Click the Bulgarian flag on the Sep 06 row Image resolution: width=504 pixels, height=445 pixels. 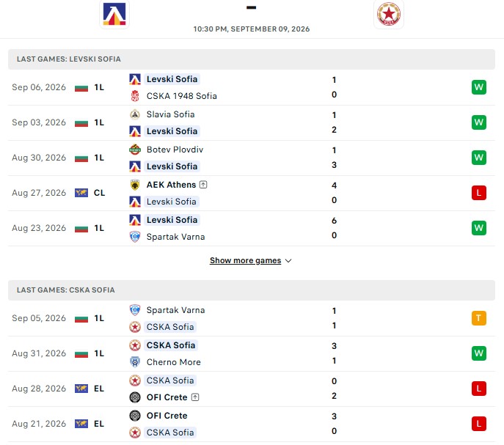[81, 87]
